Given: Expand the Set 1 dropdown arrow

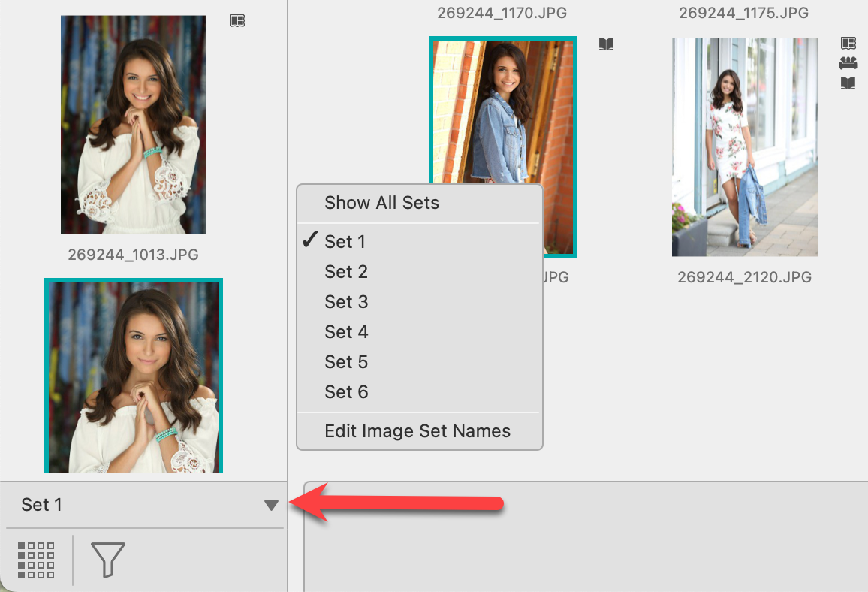Looking at the screenshot, I should [x=271, y=506].
